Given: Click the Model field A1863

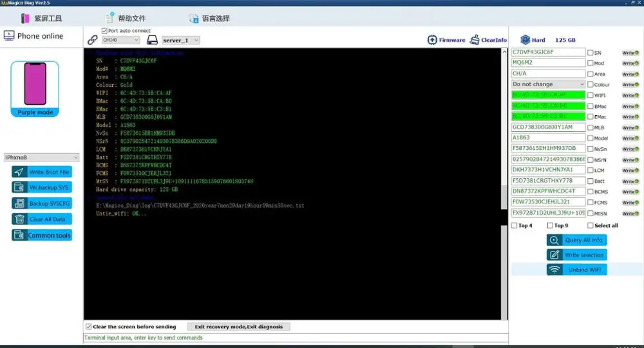Looking at the screenshot, I should pyautogui.click(x=548, y=138).
